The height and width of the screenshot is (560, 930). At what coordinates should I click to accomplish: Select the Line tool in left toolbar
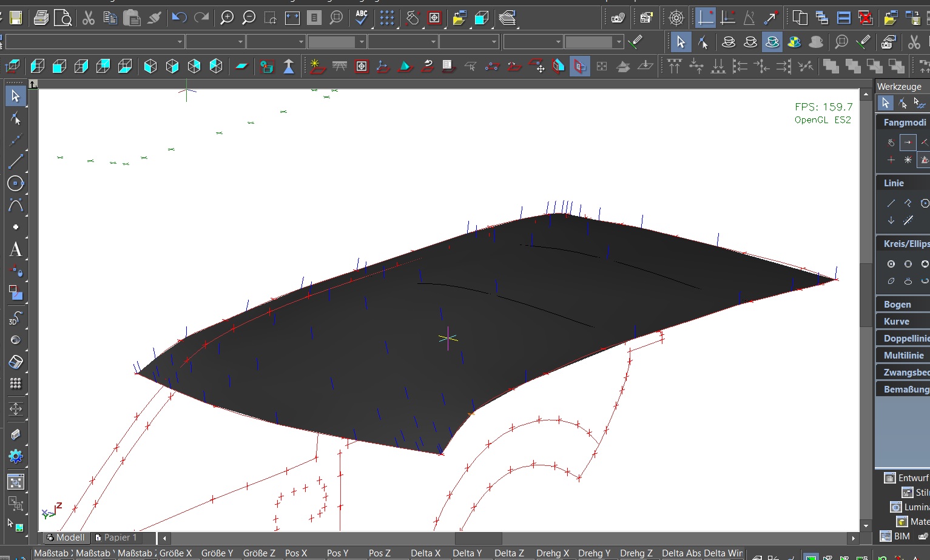click(16, 161)
